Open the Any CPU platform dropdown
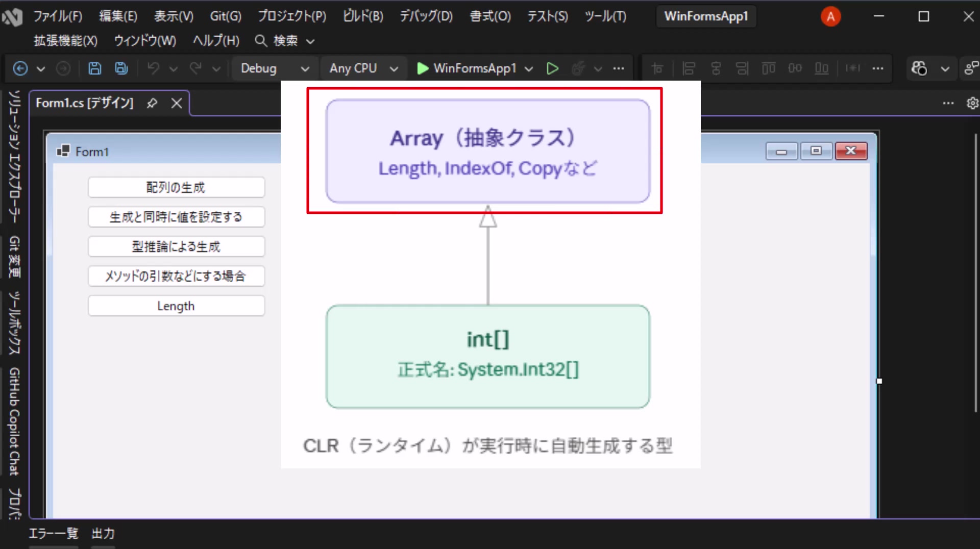Screen dimensions: 980x549 point(363,68)
